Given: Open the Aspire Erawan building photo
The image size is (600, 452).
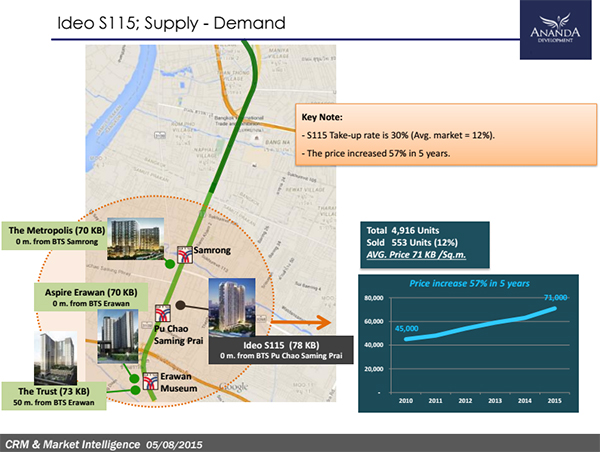Looking at the screenshot, I should click(x=119, y=329).
